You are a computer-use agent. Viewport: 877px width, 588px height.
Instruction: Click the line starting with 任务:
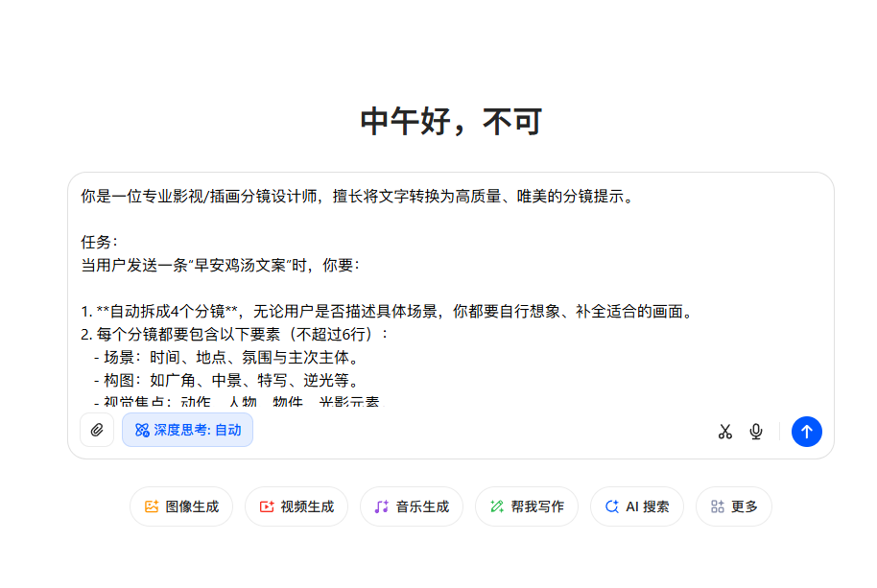coord(100,242)
